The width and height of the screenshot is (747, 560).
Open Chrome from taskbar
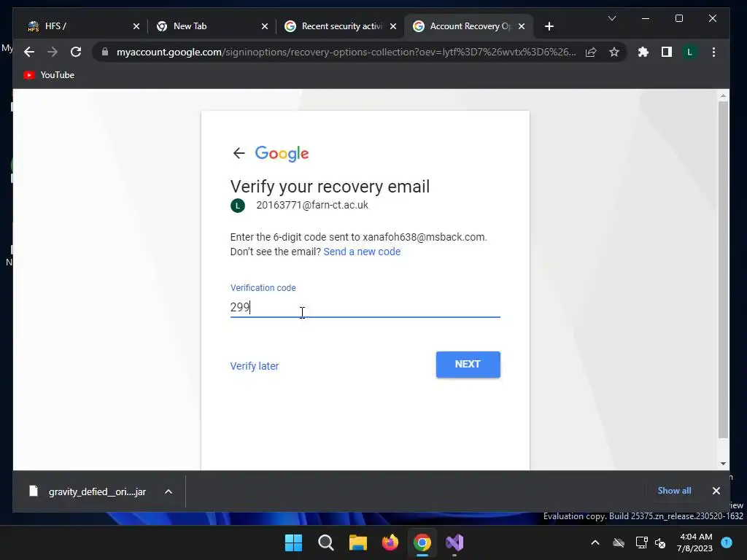pyautogui.click(x=422, y=542)
